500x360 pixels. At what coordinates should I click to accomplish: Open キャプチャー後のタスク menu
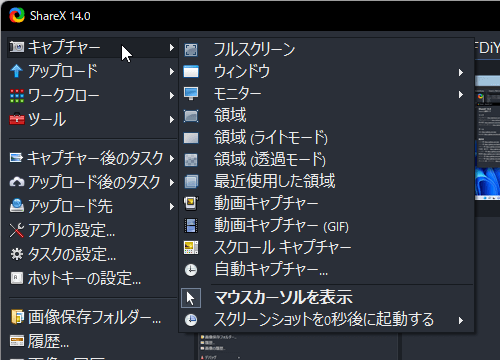pyautogui.click(x=92, y=158)
